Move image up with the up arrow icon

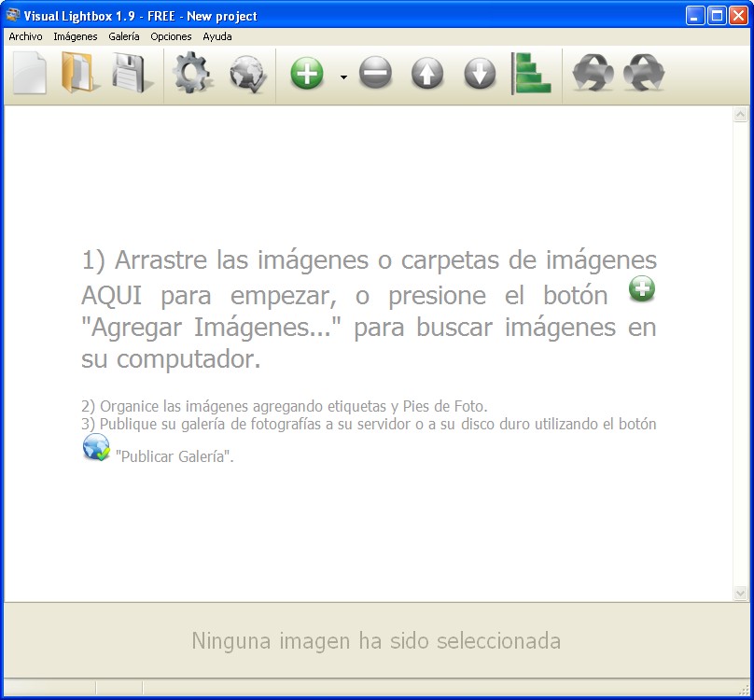click(427, 73)
